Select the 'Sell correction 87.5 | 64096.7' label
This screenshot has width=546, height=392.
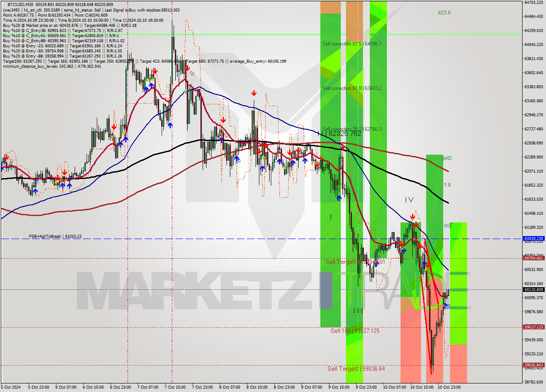pyautogui.click(x=352, y=44)
